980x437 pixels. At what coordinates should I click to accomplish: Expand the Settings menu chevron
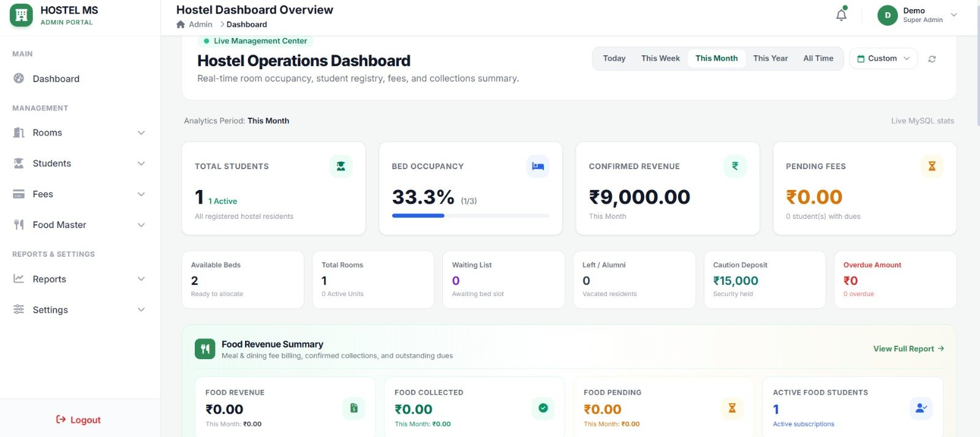pyautogui.click(x=141, y=310)
